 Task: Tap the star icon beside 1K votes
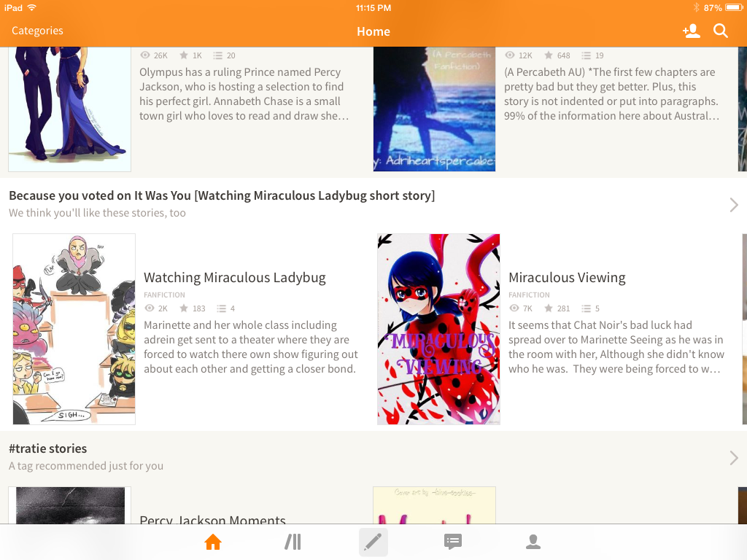184,55
